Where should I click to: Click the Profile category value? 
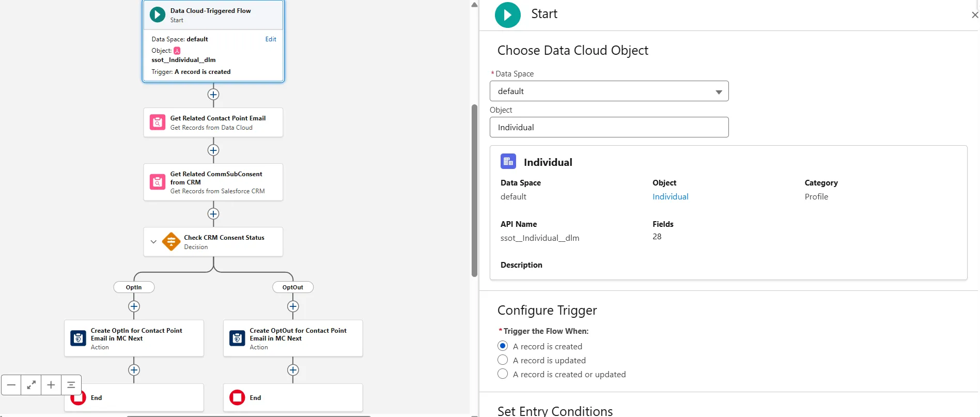click(816, 196)
